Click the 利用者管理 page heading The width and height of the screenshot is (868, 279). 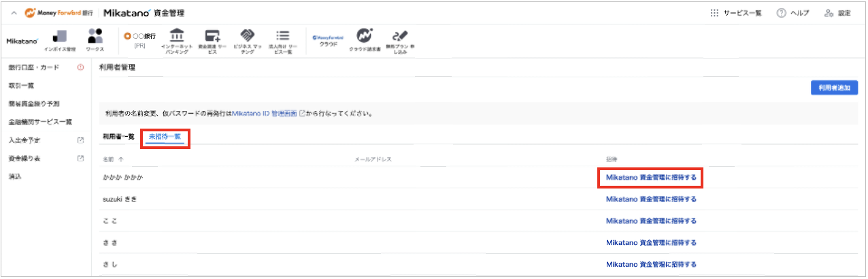coord(118,68)
